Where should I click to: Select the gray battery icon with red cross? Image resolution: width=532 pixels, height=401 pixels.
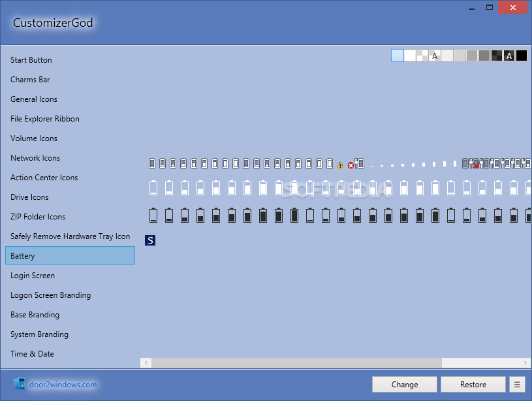(x=476, y=163)
